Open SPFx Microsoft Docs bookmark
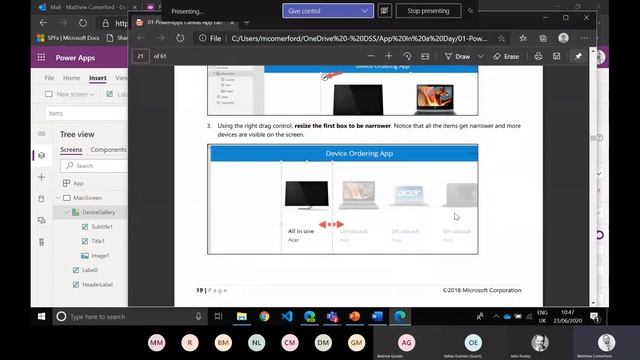Image resolution: width=640 pixels, height=360 pixels. 68,38
